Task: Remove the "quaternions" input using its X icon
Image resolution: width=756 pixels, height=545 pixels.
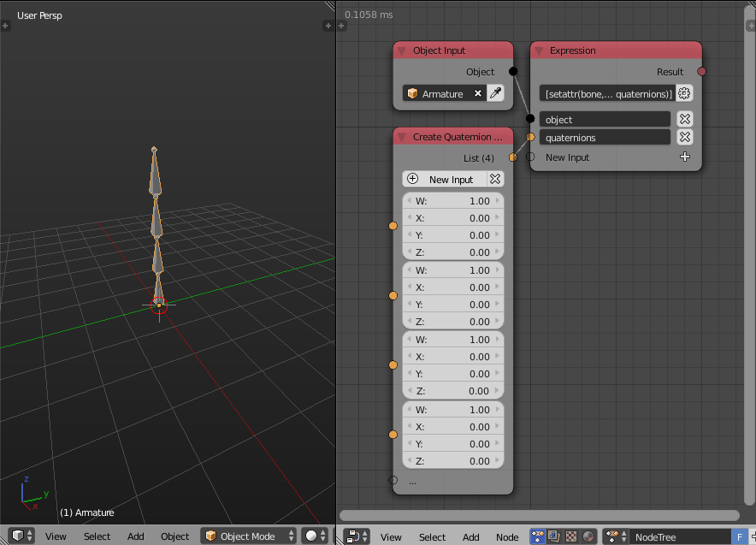Action: pos(684,137)
